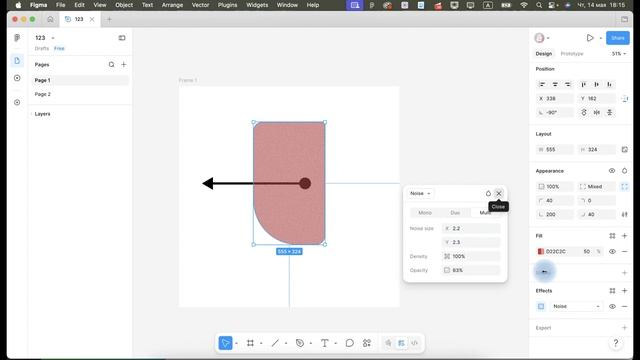Open Fill styles grid icon
Image resolution: width=640 pixels, height=360 pixels.
point(612,236)
